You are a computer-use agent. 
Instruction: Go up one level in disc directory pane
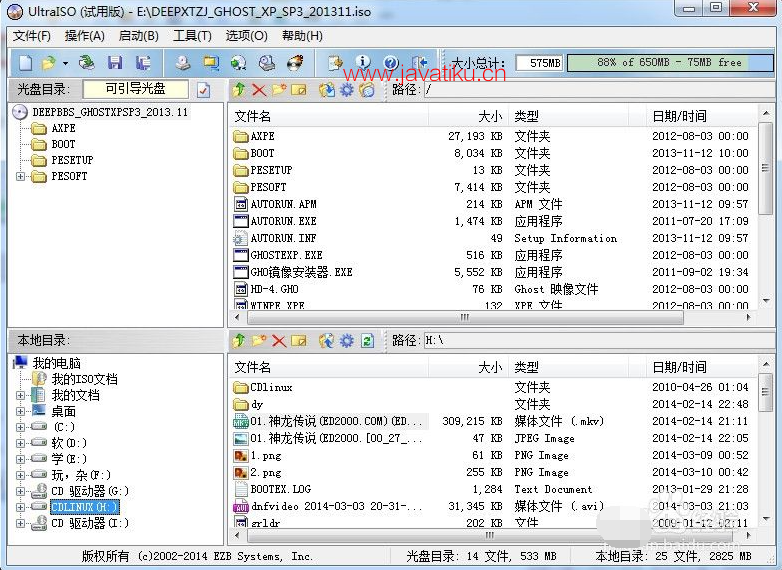(239, 90)
